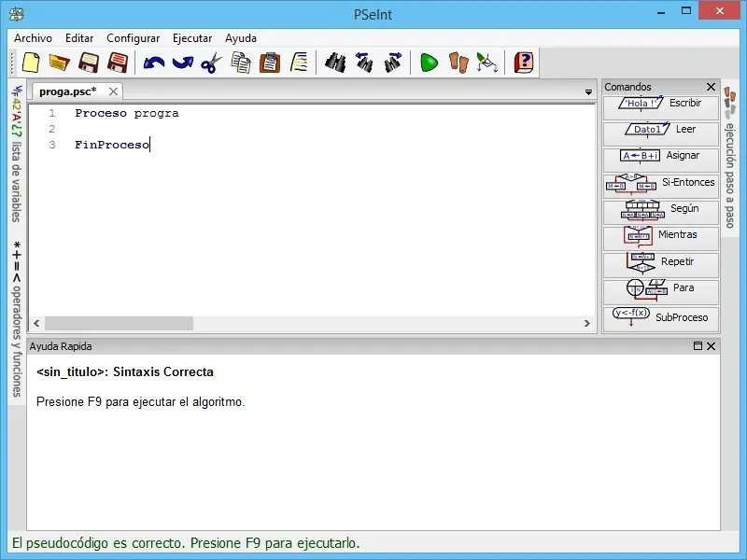Click the PSeInt app icon in title bar

coord(17,14)
